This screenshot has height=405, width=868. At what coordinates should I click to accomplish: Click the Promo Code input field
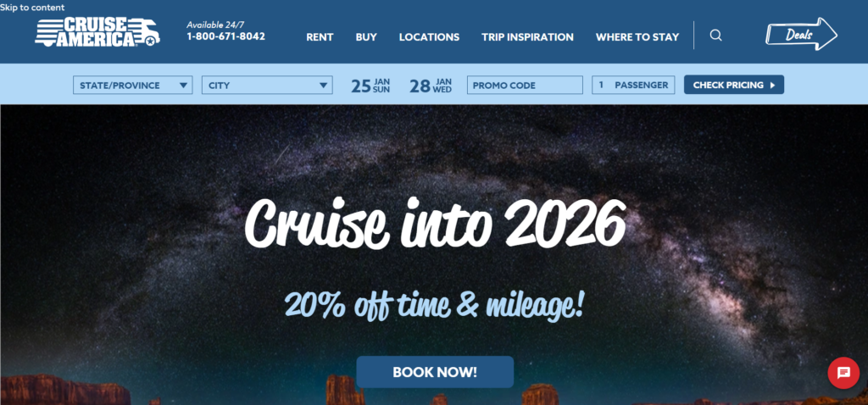[x=525, y=86]
